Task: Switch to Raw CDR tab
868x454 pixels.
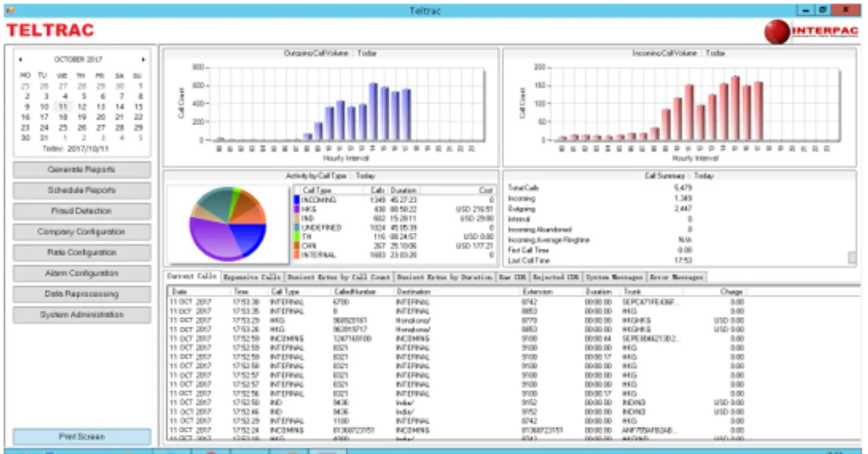Action: point(512,277)
